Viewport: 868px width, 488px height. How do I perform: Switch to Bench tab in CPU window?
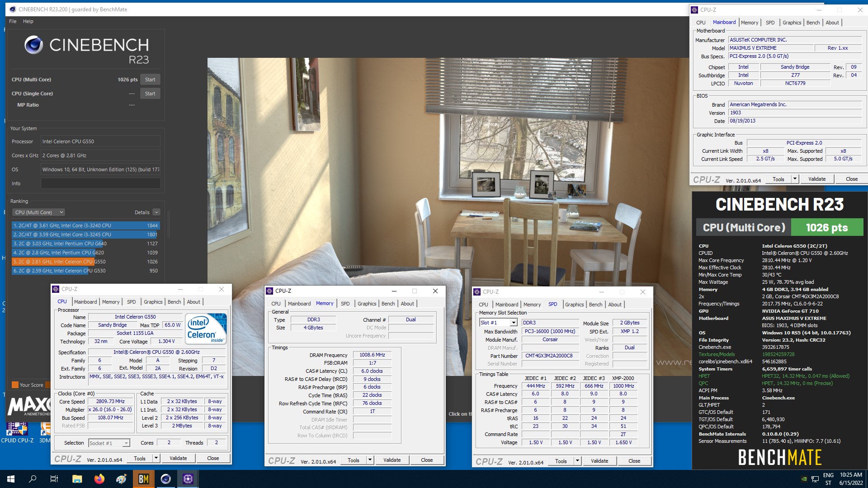point(174,302)
